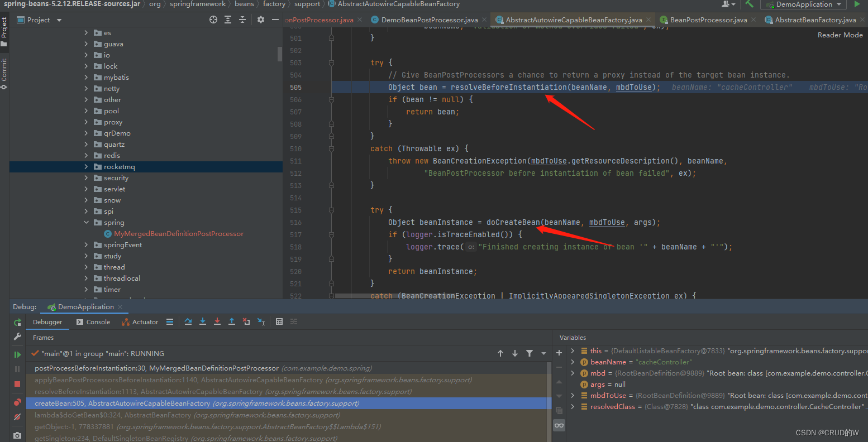Step over the current line

tap(188, 322)
